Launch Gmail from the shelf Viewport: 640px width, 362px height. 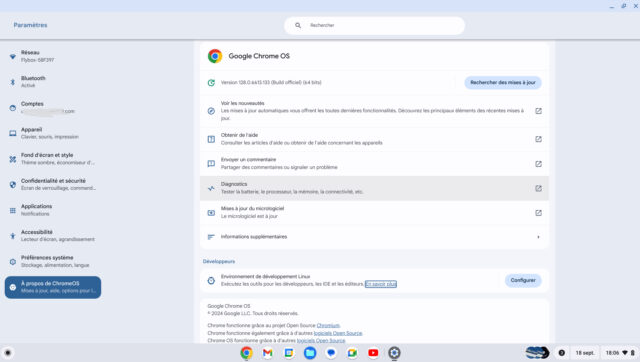tap(268, 353)
